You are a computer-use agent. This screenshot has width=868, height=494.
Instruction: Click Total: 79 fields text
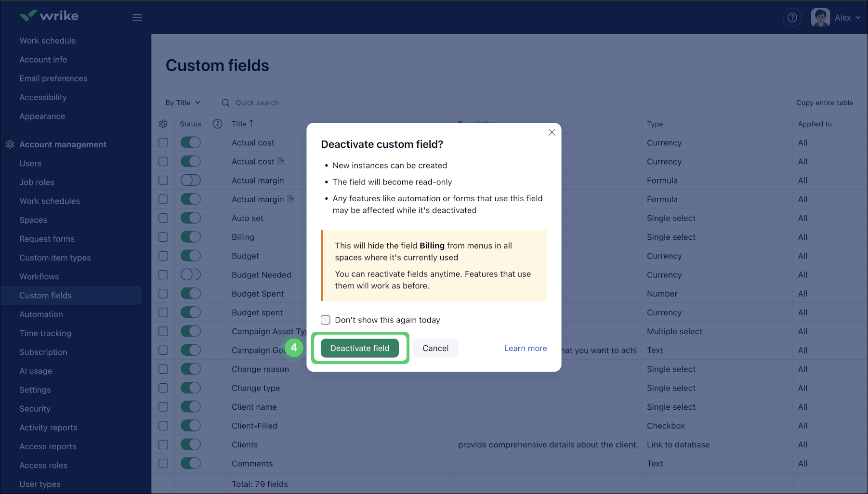click(260, 484)
